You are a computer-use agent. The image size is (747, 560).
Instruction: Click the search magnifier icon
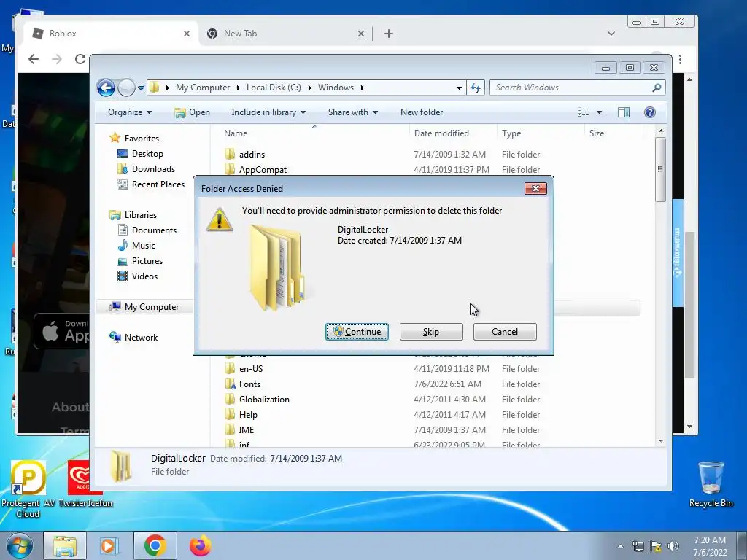tap(657, 87)
